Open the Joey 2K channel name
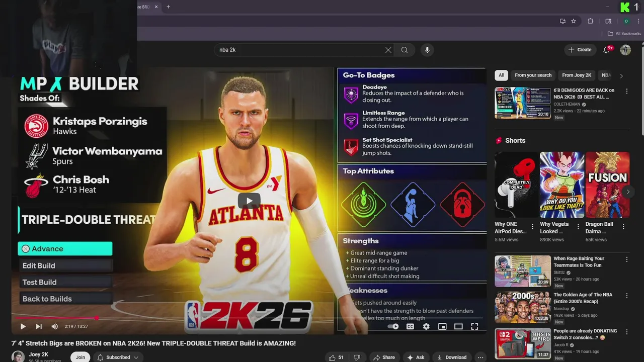Image resolution: width=644 pixels, height=362 pixels. pyautogui.click(x=39, y=354)
